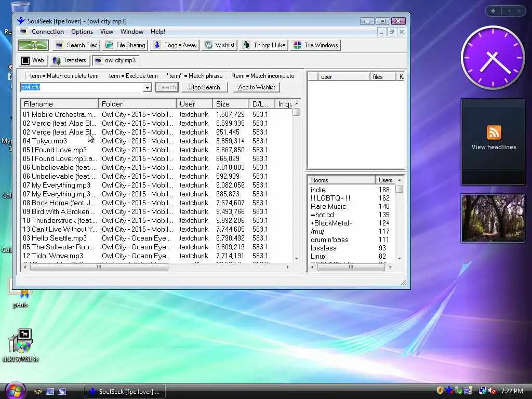The height and width of the screenshot is (399, 532).
Task: Click Tile Windows button
Action: pos(315,45)
